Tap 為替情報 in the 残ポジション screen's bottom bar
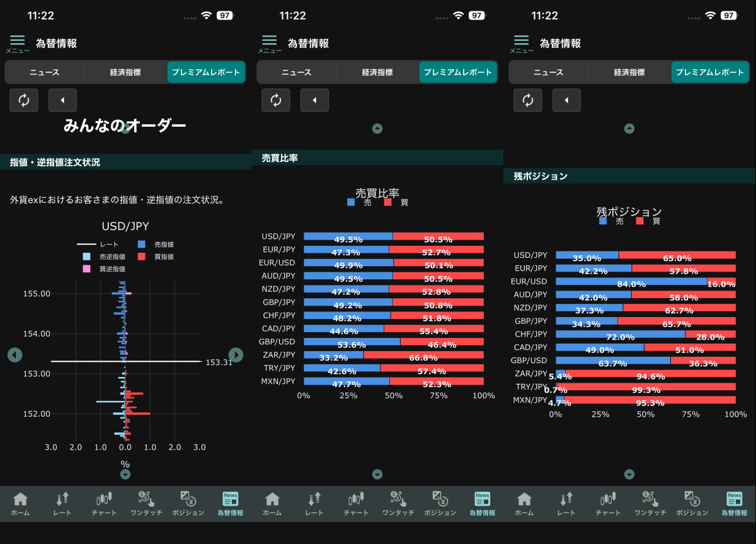756x544 pixels. (x=734, y=504)
